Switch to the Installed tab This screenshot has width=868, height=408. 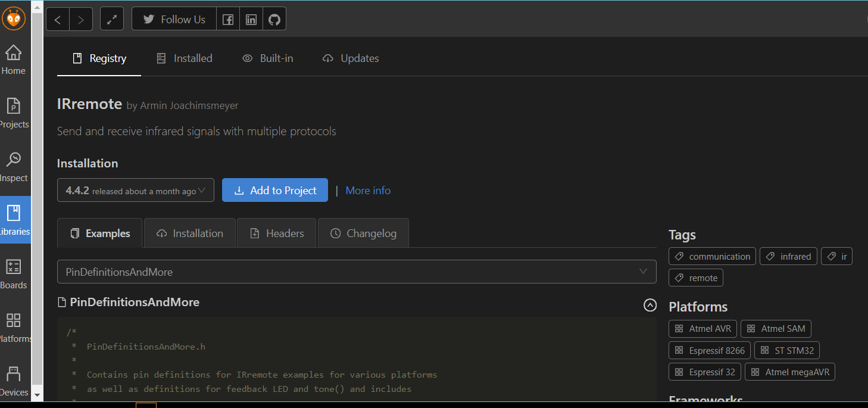(184, 58)
